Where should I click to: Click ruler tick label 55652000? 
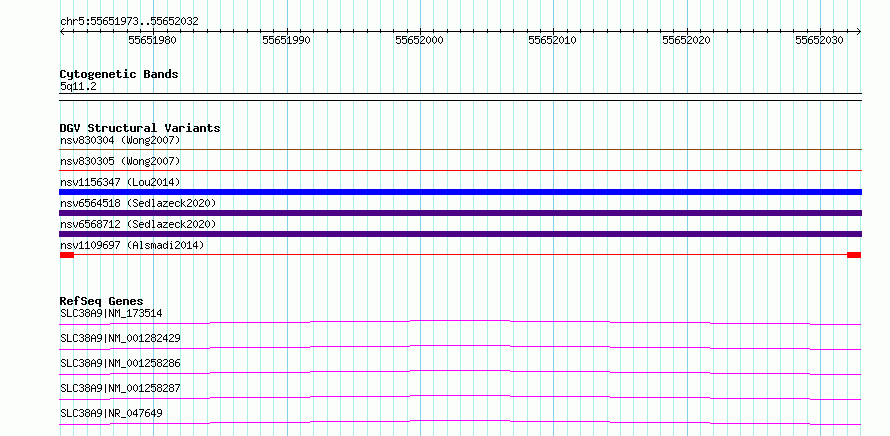point(419,40)
